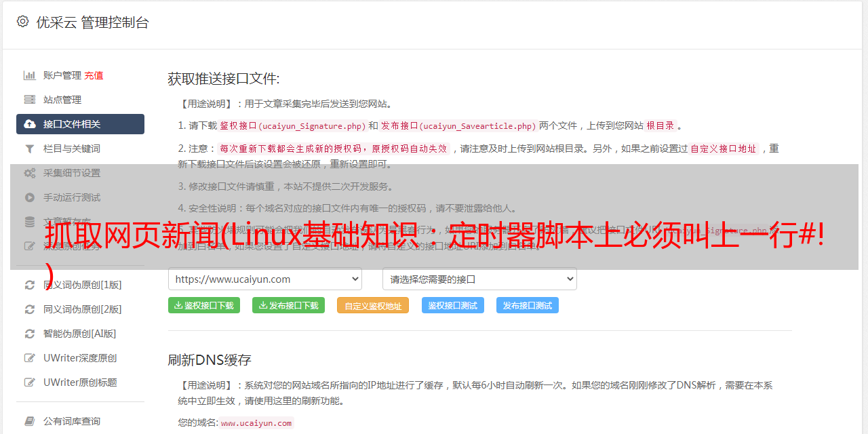This screenshot has height=434, width=868.
Task: Click the refresh icon beside 同义词伪原创[1版]
Action: tap(30, 285)
